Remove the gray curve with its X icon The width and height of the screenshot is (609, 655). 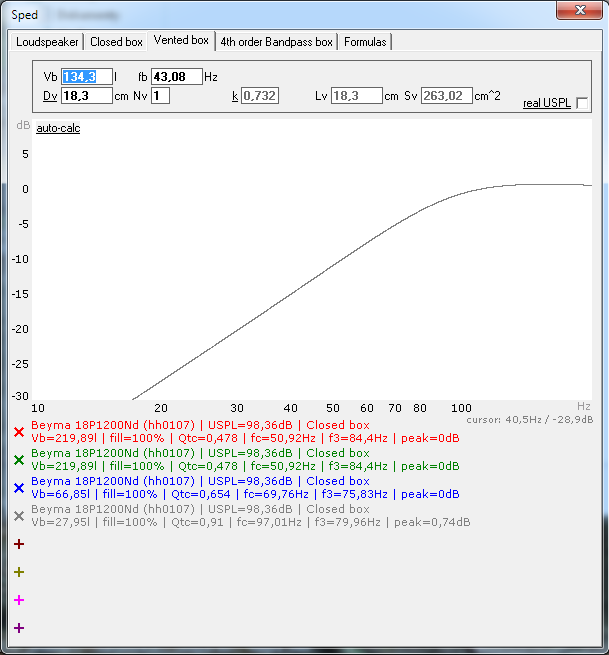[19, 515]
